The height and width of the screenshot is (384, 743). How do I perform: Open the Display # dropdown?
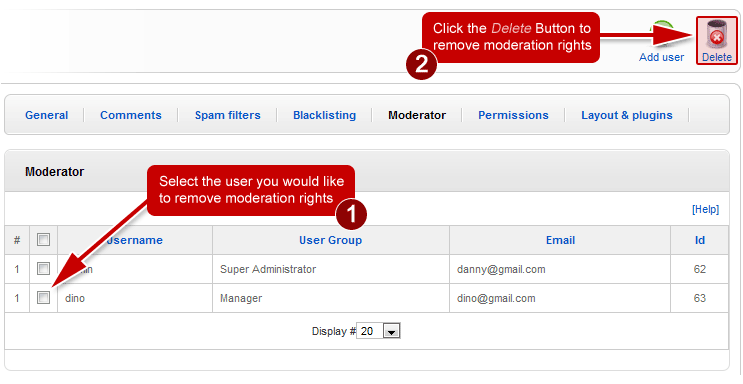(x=378, y=331)
